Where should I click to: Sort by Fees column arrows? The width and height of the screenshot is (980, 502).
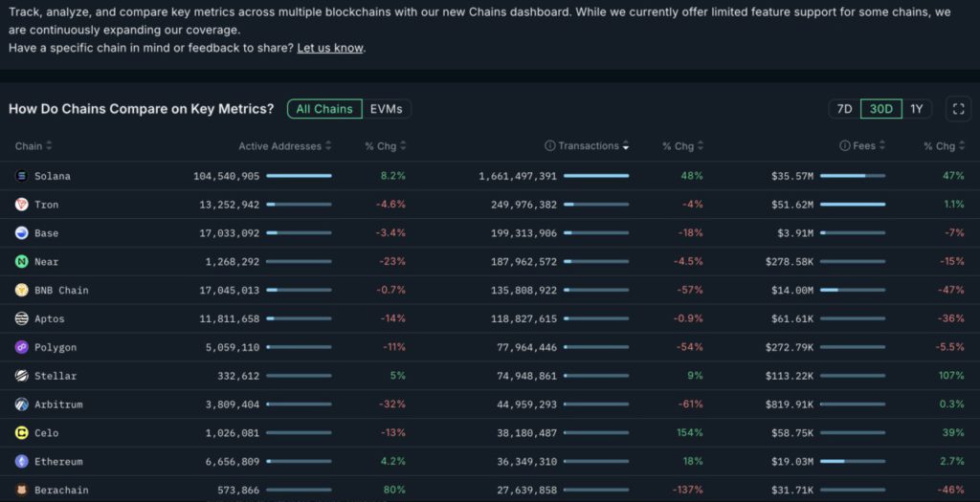881,145
